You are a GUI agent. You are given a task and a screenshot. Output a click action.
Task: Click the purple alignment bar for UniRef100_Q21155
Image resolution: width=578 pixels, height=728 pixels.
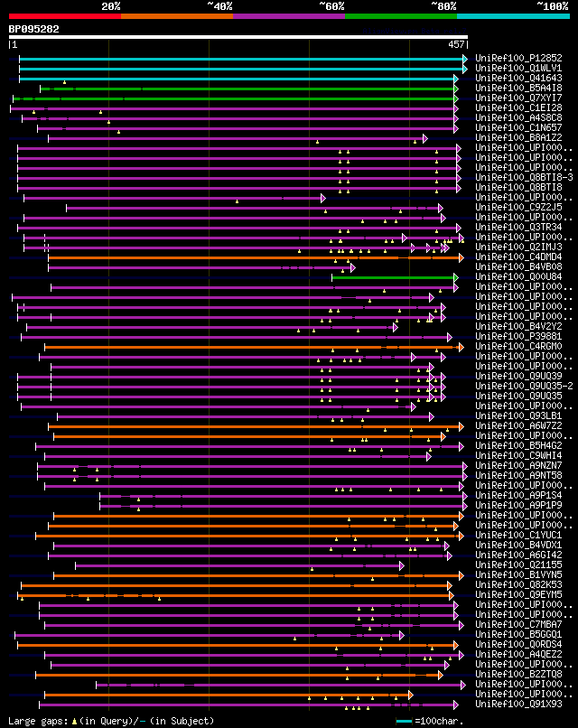point(240,566)
